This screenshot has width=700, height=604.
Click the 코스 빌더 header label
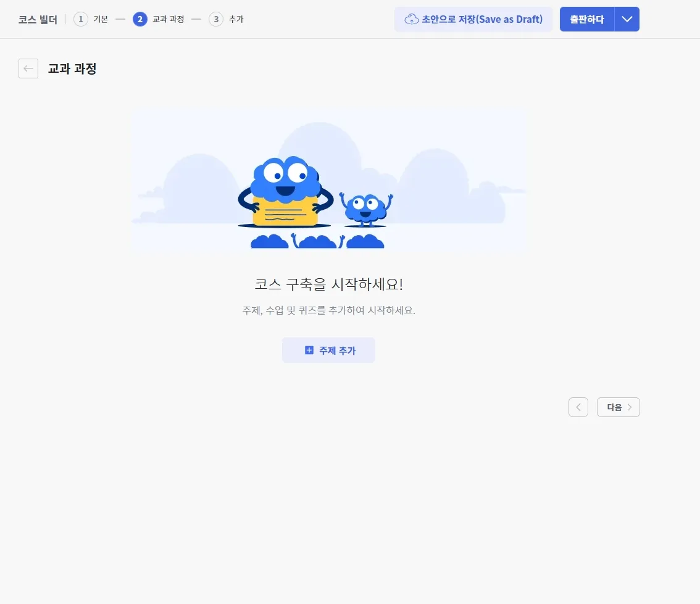[x=37, y=19]
